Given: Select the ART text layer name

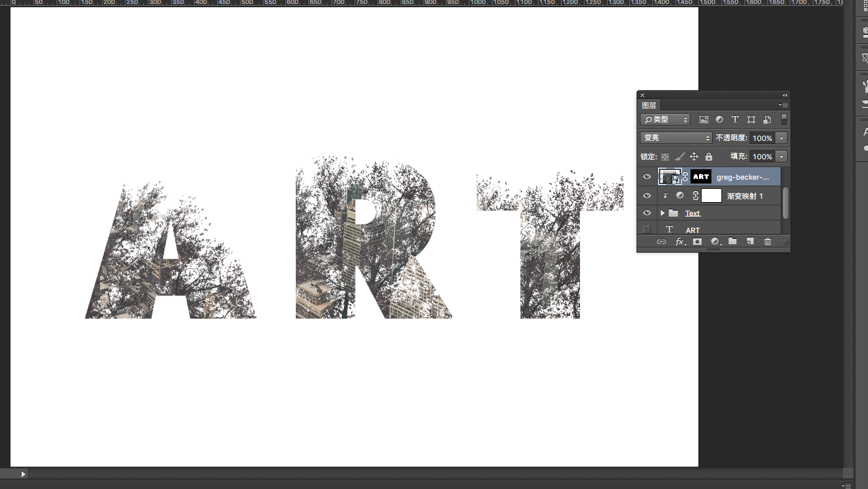Looking at the screenshot, I should click(x=692, y=230).
